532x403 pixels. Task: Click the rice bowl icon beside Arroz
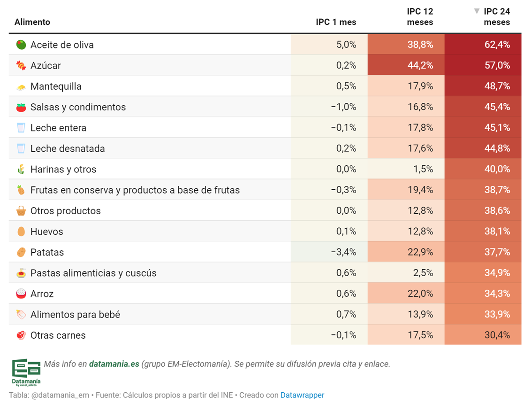21,294
